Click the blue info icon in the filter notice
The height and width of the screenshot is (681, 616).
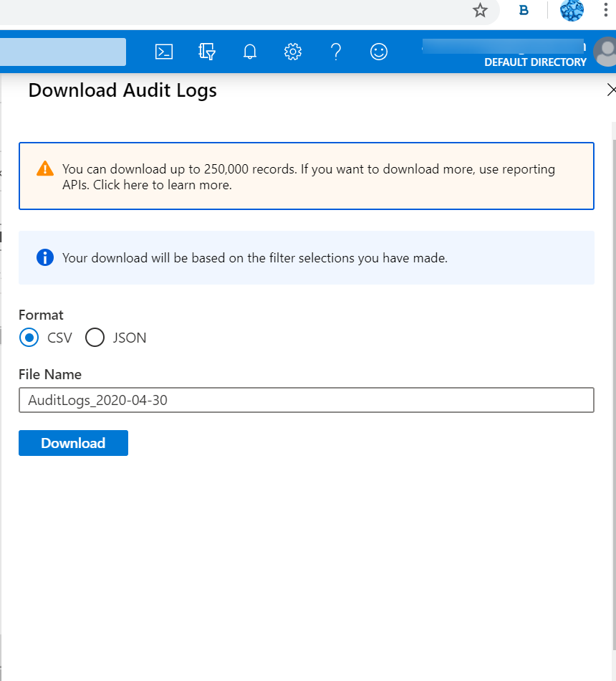(x=44, y=257)
